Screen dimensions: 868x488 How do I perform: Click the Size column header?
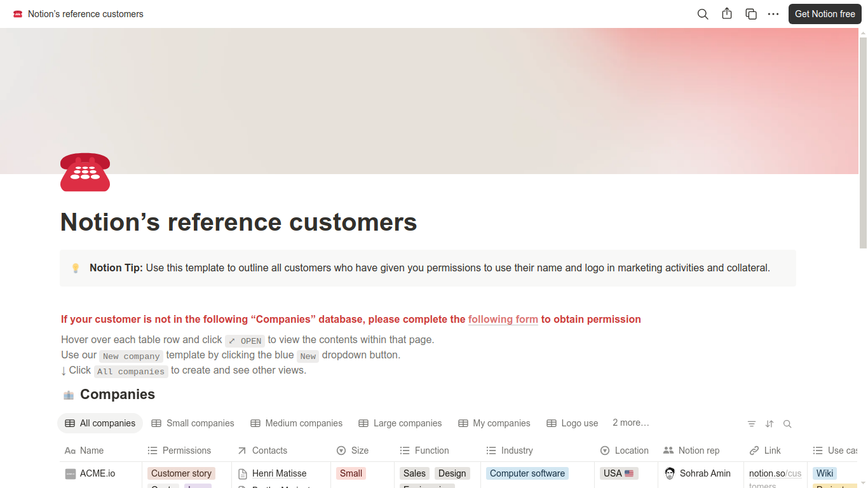pyautogui.click(x=363, y=451)
